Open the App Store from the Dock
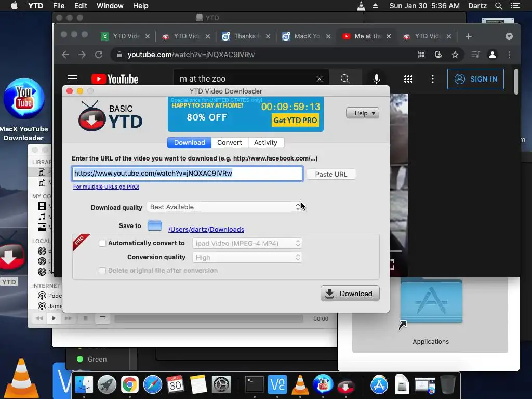Screen dimensions: 532x399 pos(379,385)
